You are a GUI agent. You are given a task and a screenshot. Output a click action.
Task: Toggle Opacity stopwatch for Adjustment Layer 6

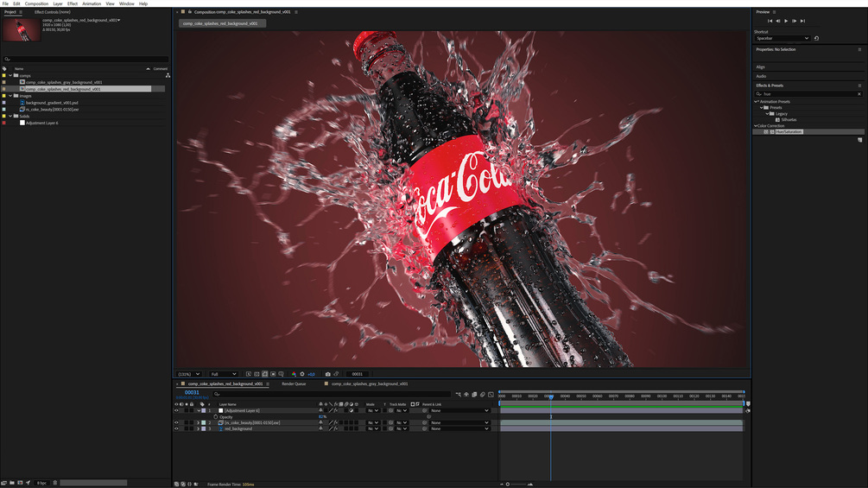(x=215, y=416)
